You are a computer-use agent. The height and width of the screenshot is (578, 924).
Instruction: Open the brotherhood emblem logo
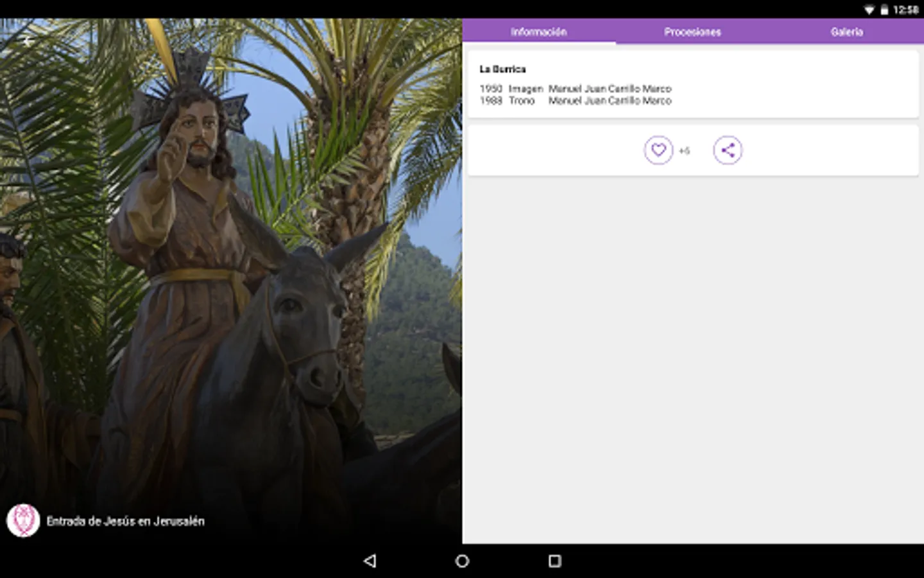[x=23, y=521]
